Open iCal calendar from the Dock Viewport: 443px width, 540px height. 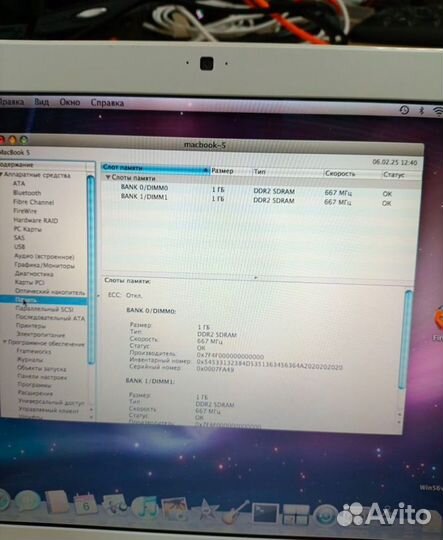(85, 504)
